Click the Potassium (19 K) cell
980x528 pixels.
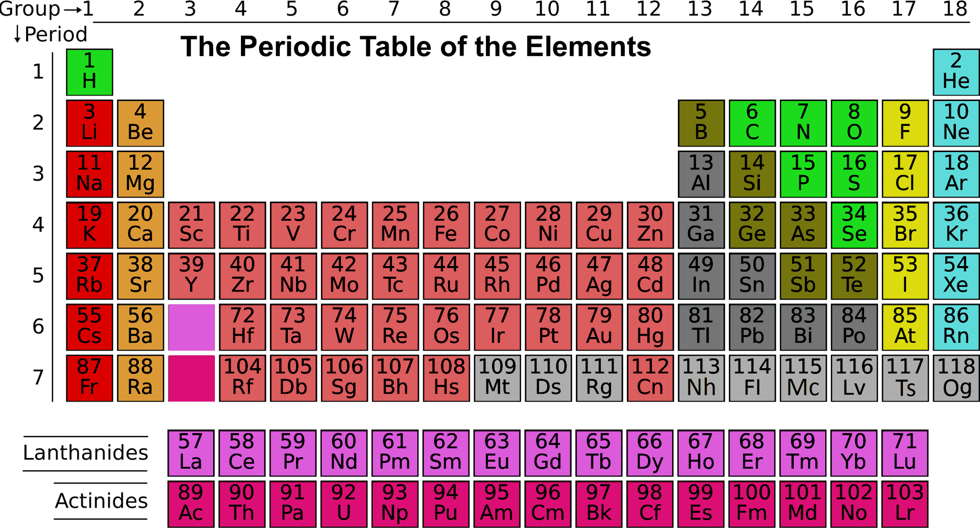click(89, 225)
